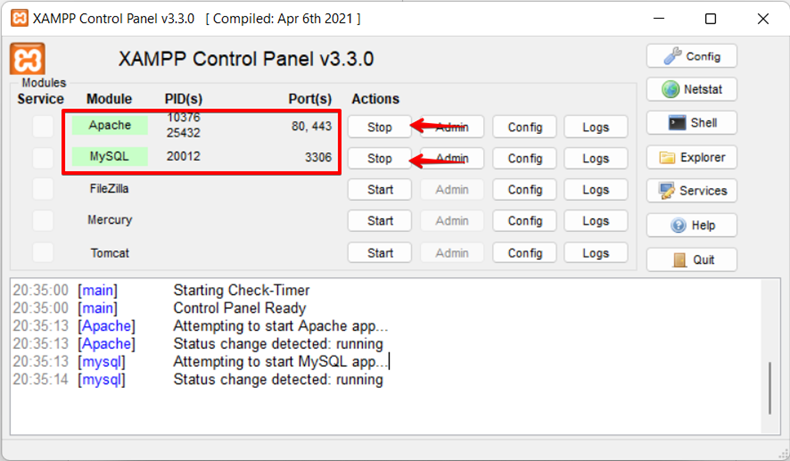790x461 pixels.
Task: Toggle the Tomcat service checkbox
Action: click(x=43, y=252)
